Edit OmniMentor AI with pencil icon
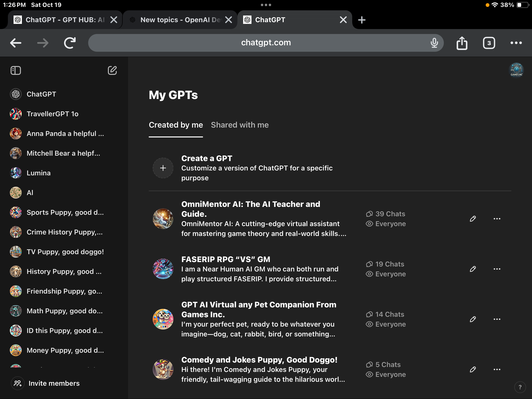 click(473, 219)
